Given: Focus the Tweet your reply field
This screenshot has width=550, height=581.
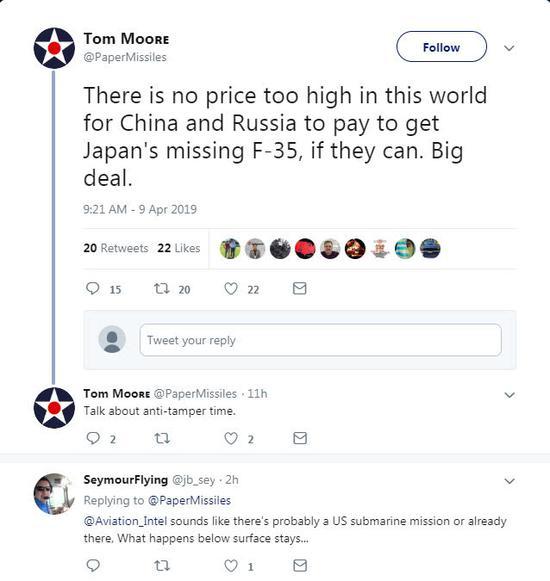Looking at the screenshot, I should click(x=321, y=340).
